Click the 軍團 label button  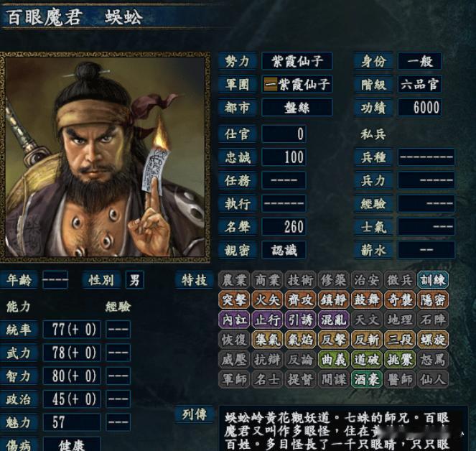(238, 84)
